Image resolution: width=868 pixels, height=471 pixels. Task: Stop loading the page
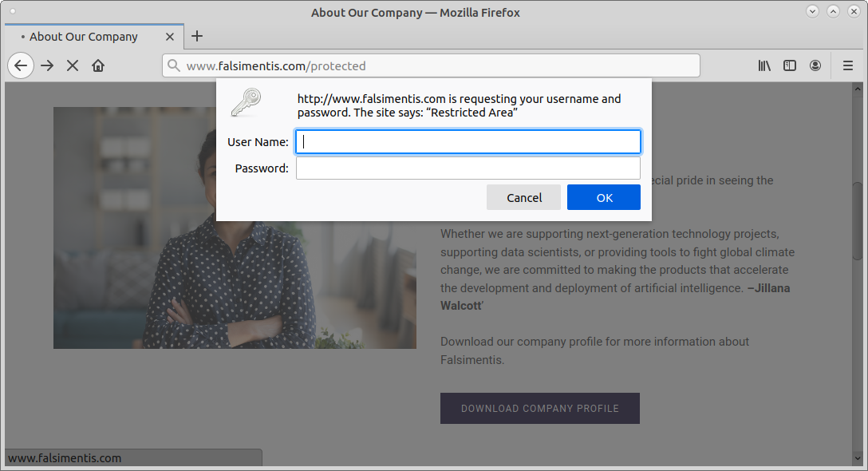pyautogui.click(x=73, y=66)
